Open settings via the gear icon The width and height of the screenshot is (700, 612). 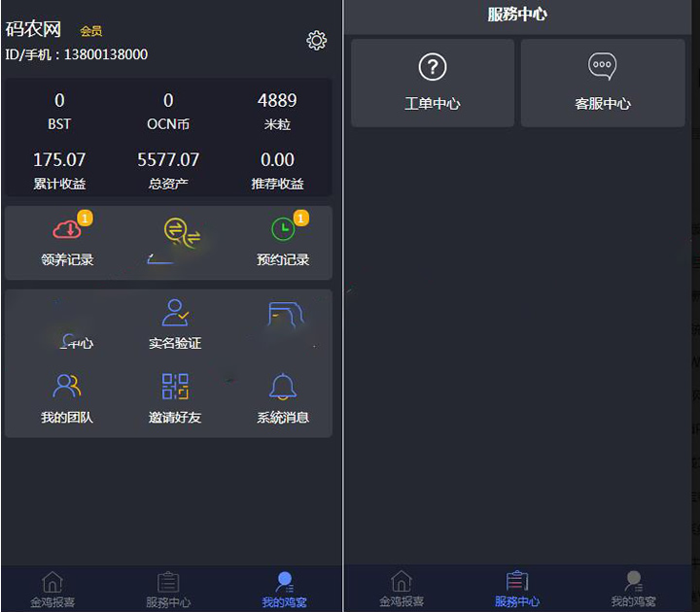point(316,41)
